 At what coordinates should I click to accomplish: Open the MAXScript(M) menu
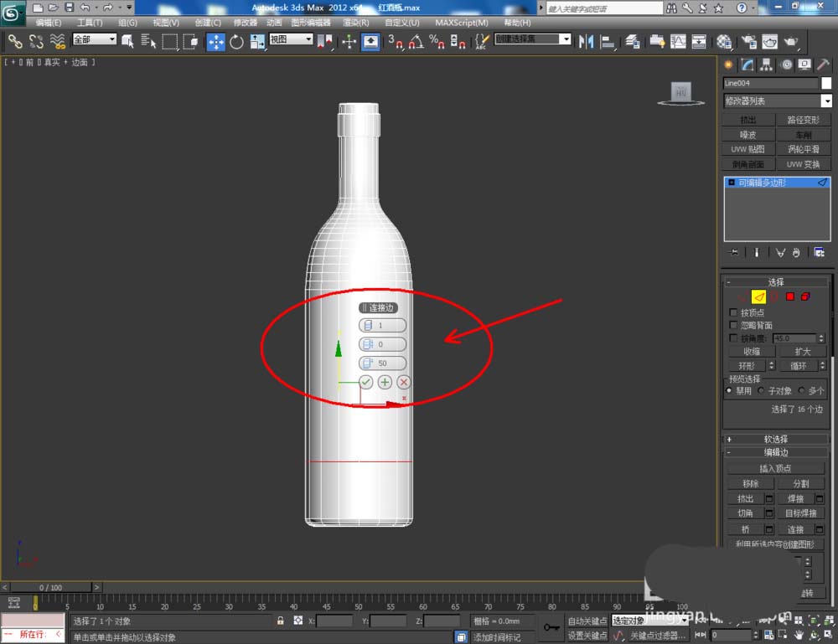tap(462, 23)
